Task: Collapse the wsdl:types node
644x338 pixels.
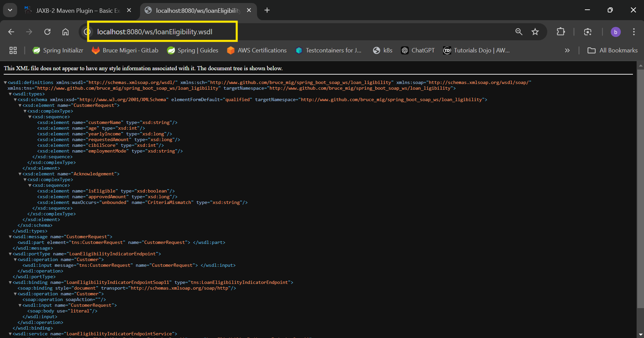Action: 10,94
